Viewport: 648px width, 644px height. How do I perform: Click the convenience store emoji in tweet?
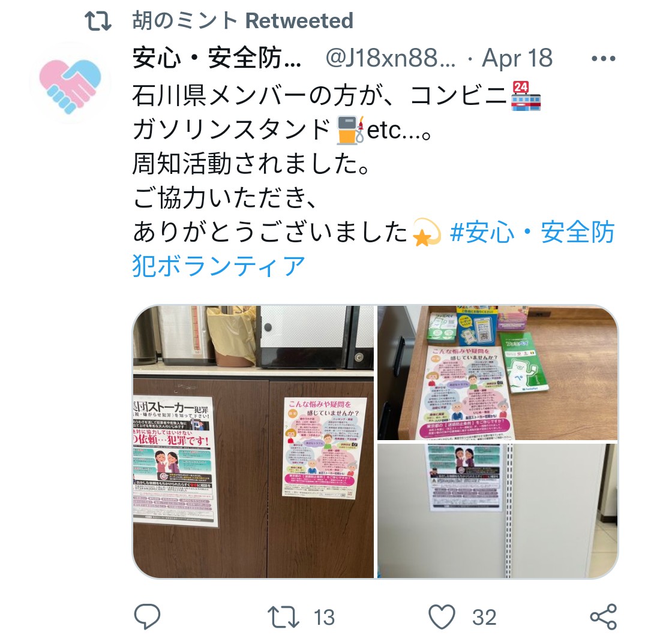click(526, 96)
